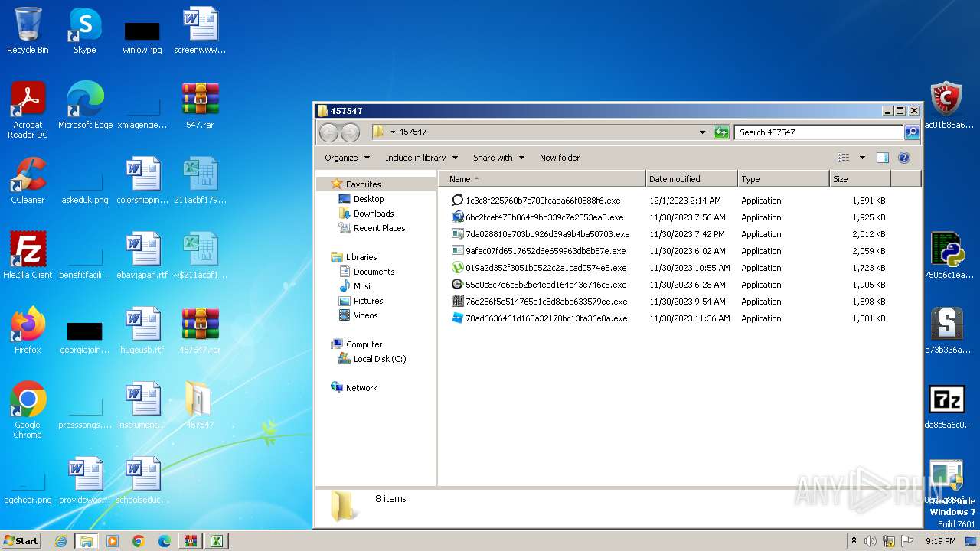The width and height of the screenshot is (980, 551).
Task: Open colorshippin... Word document on desktop
Action: (142, 181)
